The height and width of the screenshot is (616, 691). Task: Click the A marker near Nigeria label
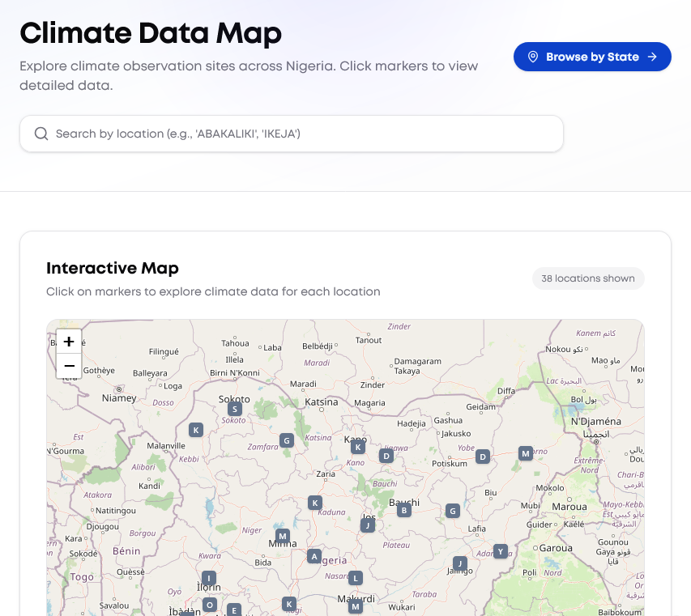click(314, 557)
